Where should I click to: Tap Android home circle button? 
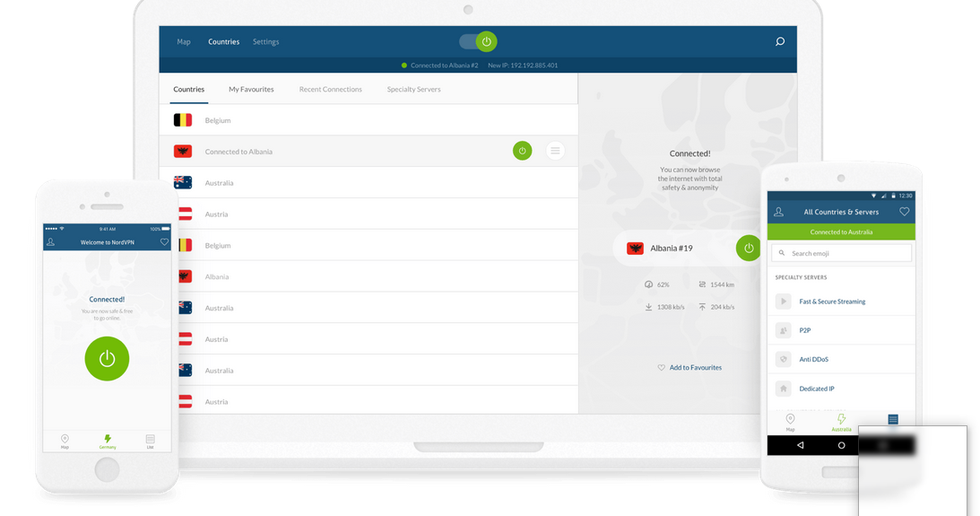click(x=841, y=445)
